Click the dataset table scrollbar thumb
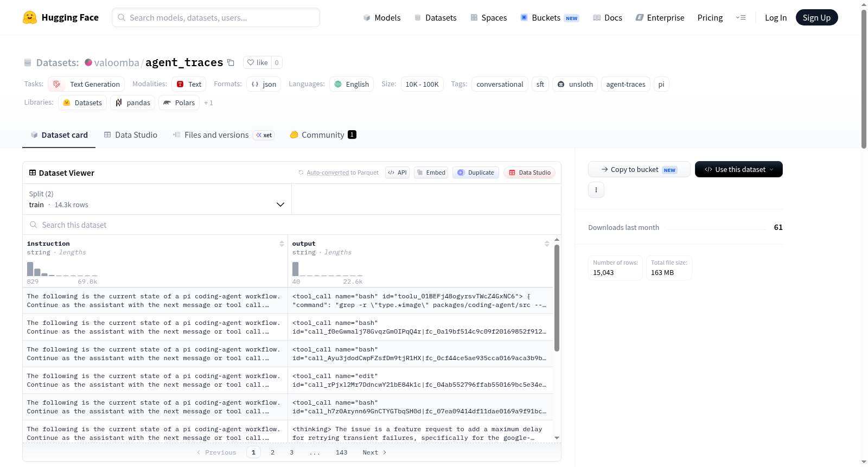The image size is (868, 467). 557,297
